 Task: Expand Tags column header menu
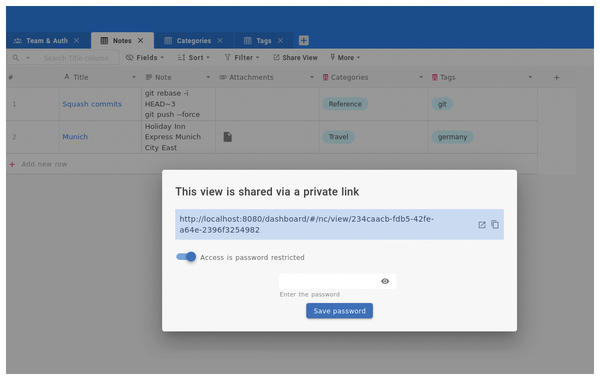point(530,77)
